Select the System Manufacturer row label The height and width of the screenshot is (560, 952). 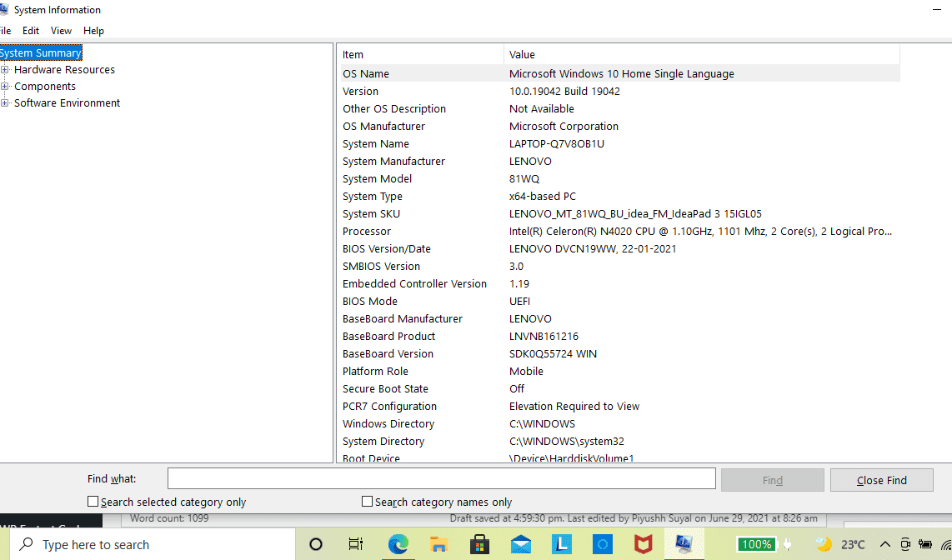(393, 162)
